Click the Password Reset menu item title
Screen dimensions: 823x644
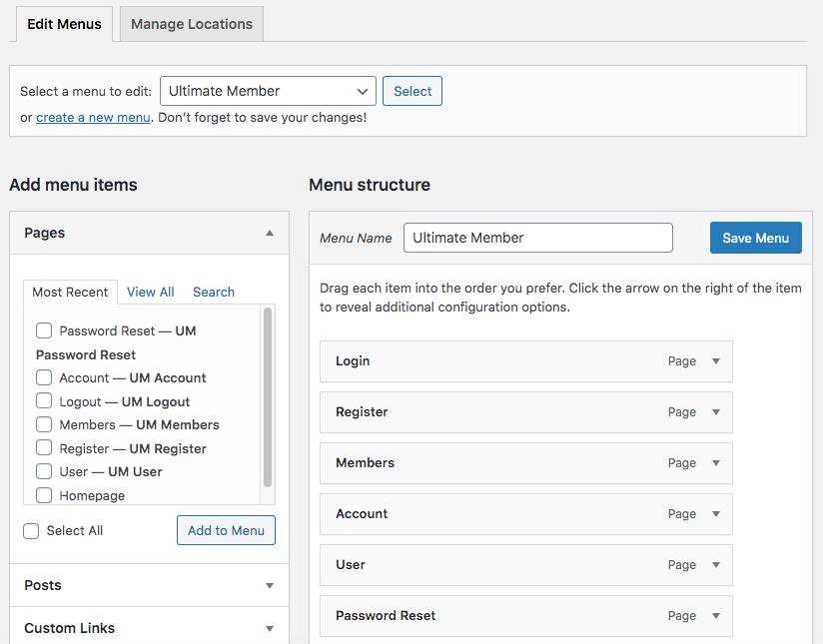coord(386,616)
